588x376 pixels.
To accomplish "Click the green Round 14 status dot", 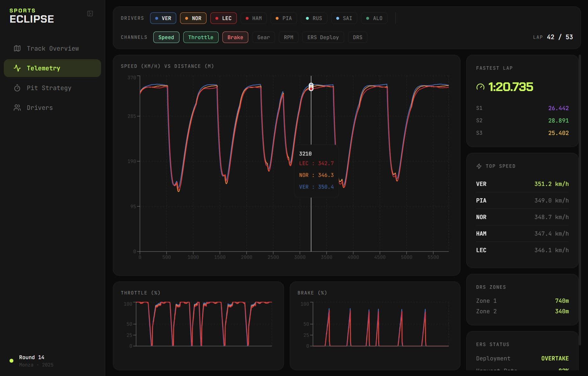I will pyautogui.click(x=11, y=361).
